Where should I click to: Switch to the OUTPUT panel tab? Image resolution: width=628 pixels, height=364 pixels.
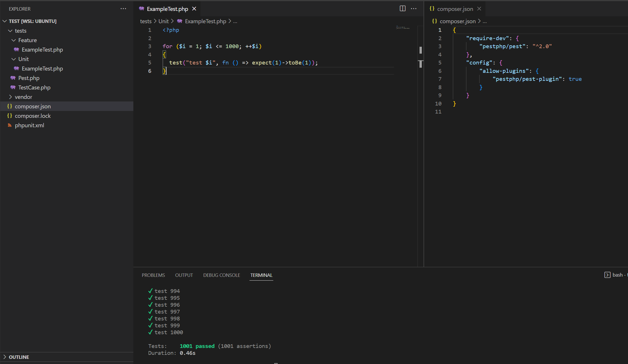[184, 275]
